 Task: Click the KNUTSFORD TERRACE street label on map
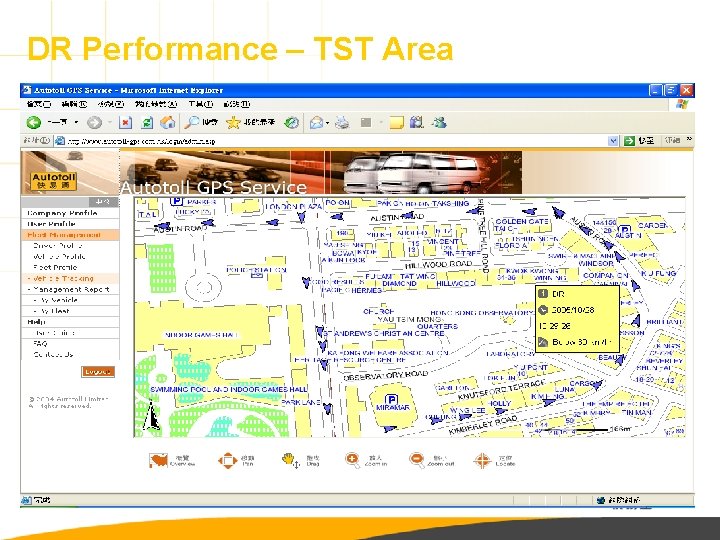(x=501, y=388)
